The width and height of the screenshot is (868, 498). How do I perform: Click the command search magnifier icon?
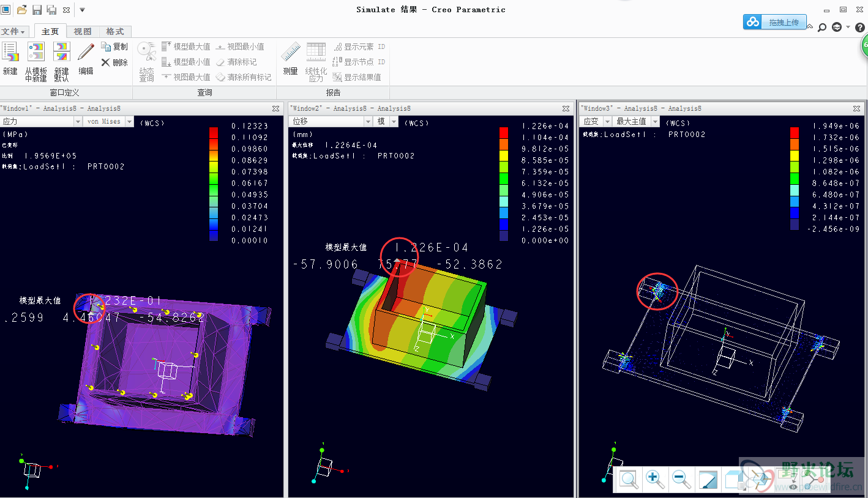coord(822,28)
